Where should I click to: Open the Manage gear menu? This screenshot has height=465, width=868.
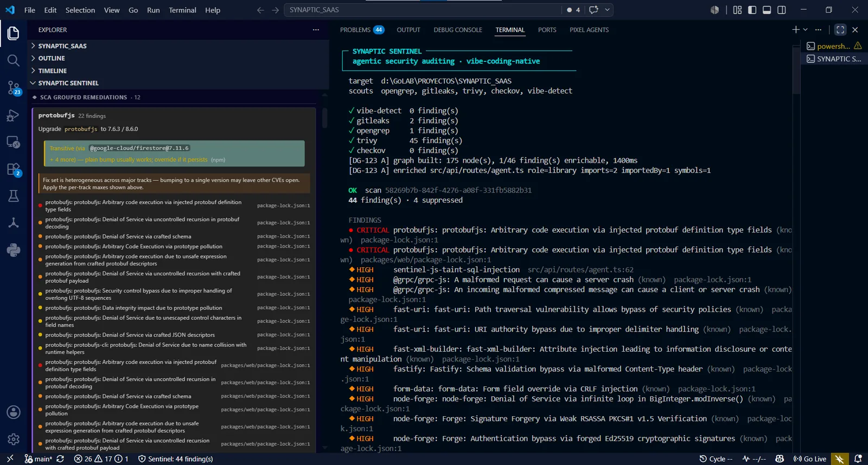click(14, 439)
